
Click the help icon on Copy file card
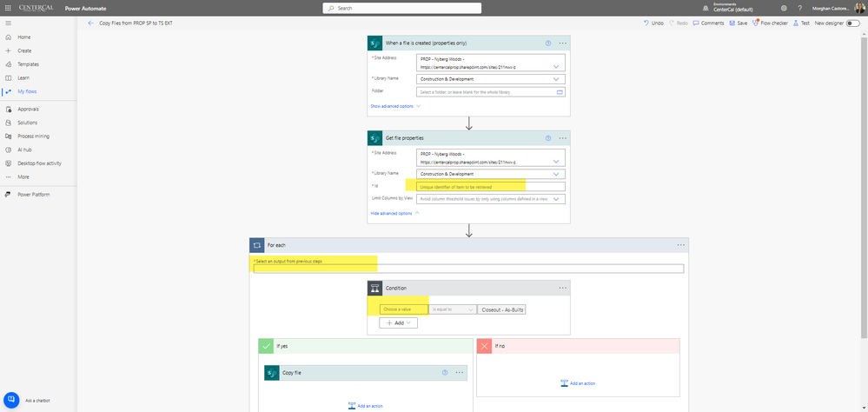[x=445, y=373]
